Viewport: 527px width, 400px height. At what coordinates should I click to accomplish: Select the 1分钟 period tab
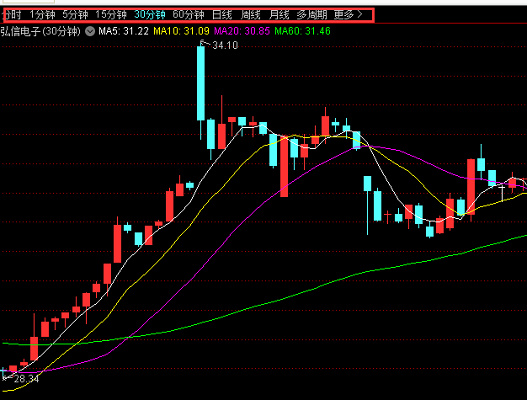coord(42,15)
